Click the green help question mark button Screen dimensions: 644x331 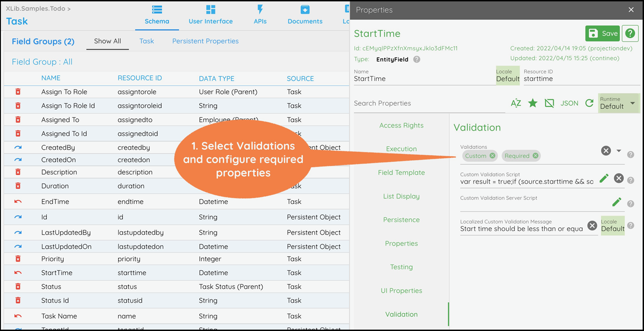pyautogui.click(x=630, y=33)
